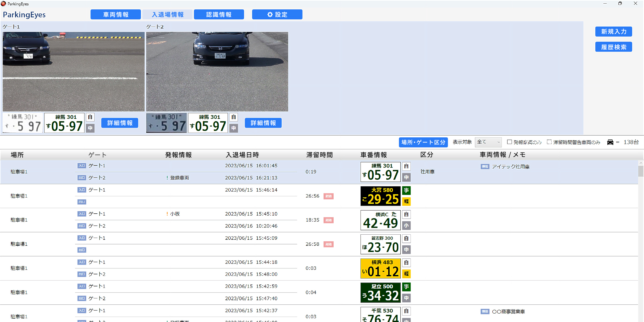
Task: Click the 事 badge beside 大宮 580
Action: pyautogui.click(x=406, y=190)
